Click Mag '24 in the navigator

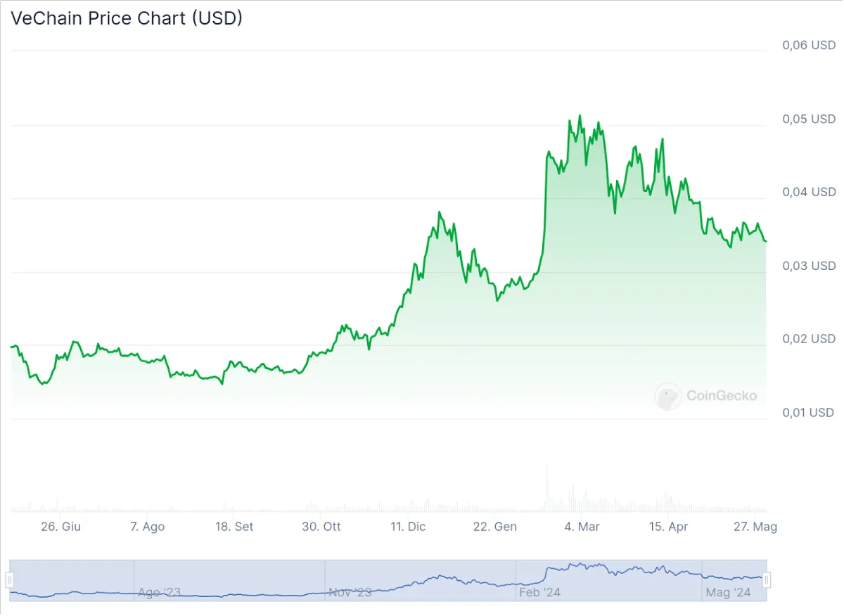[729, 593]
